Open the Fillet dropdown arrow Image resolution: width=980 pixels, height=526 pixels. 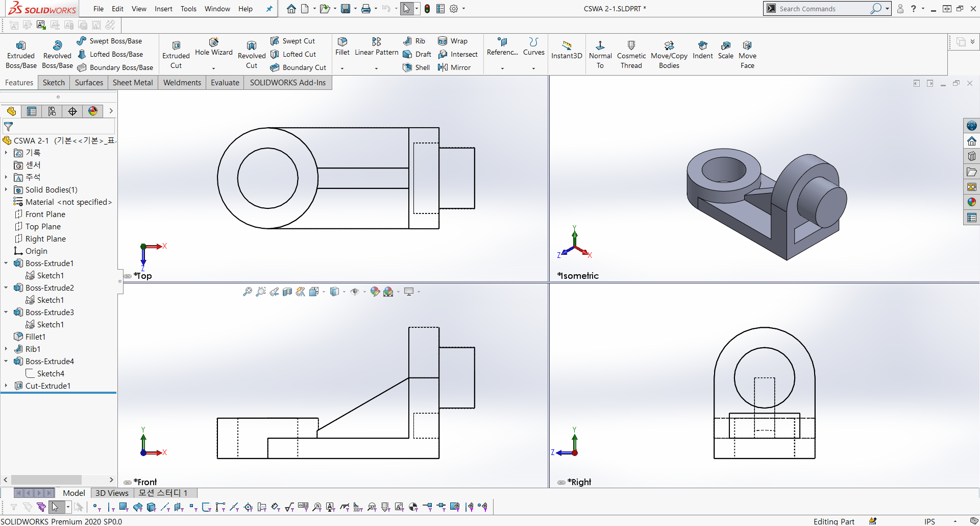pyautogui.click(x=342, y=68)
